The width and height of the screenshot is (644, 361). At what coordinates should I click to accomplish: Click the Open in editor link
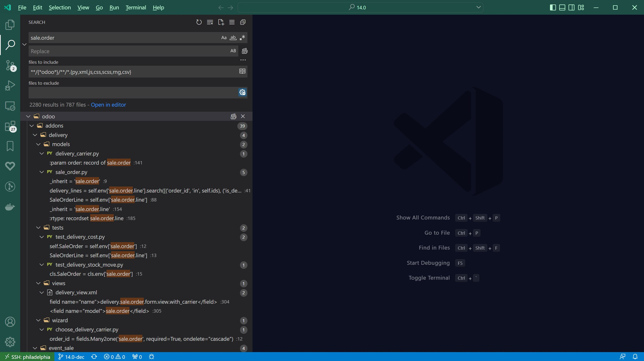pyautogui.click(x=108, y=105)
